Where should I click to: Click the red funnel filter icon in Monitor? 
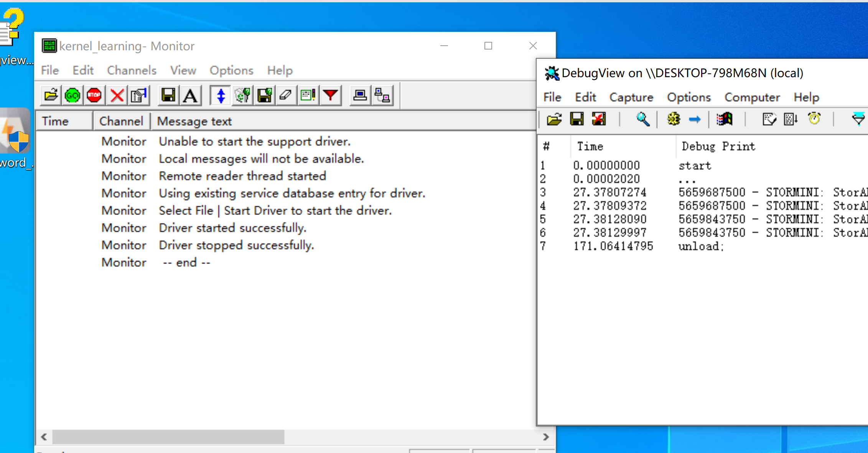point(330,95)
